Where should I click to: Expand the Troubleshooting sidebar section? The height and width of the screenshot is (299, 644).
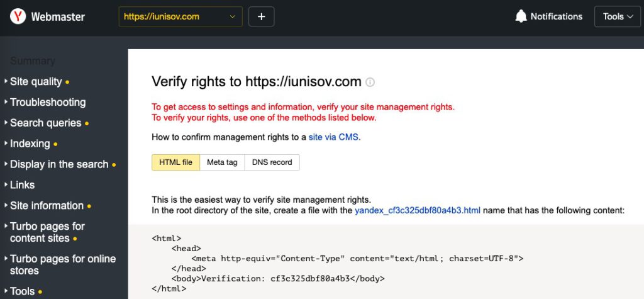(48, 103)
